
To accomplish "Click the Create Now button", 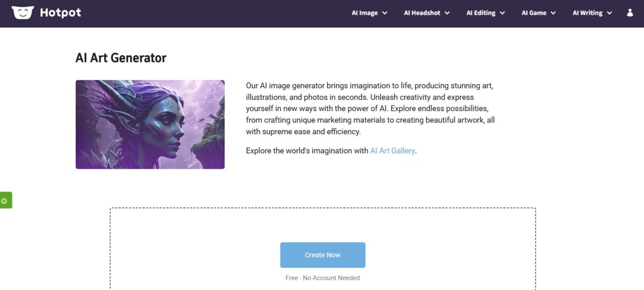I will point(323,255).
